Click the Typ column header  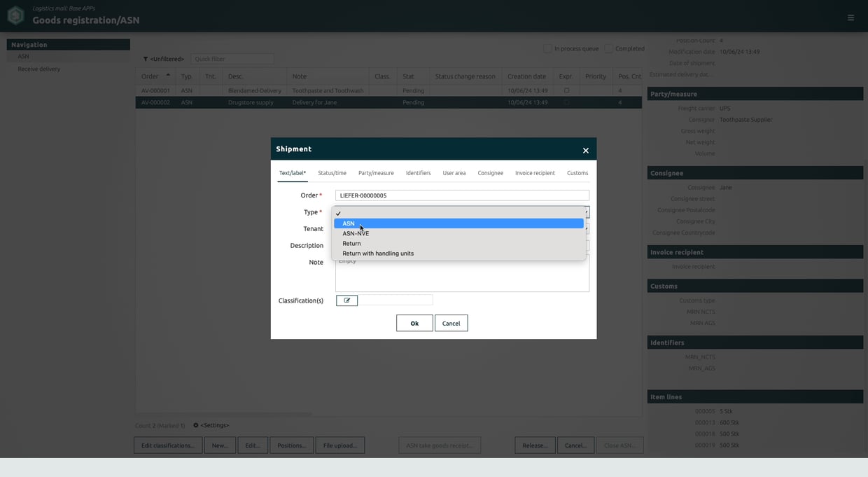pos(188,76)
